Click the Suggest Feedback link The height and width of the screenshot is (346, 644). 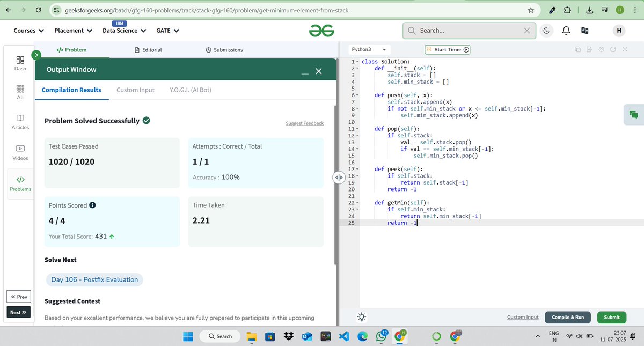[304, 123]
